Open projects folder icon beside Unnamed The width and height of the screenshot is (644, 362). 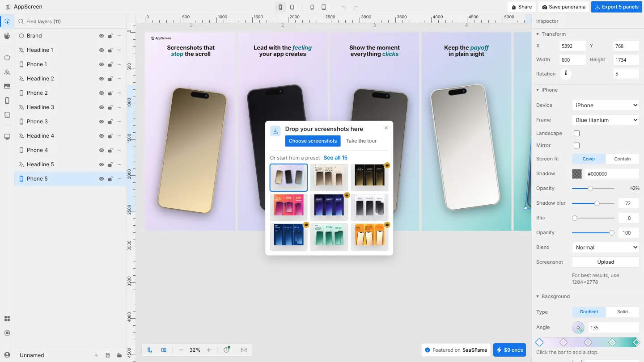(x=119, y=355)
